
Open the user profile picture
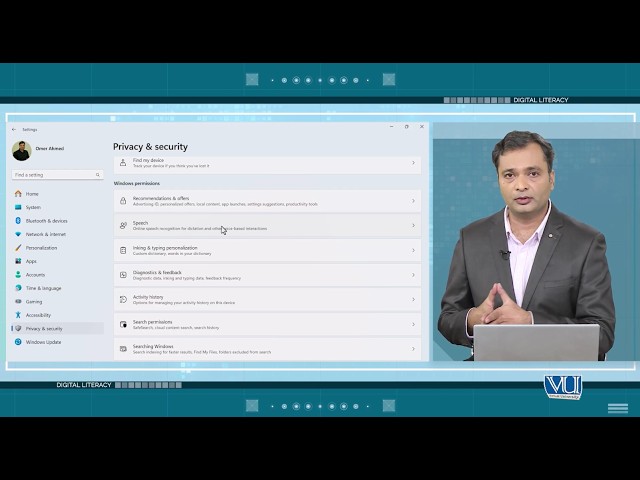pyautogui.click(x=22, y=151)
